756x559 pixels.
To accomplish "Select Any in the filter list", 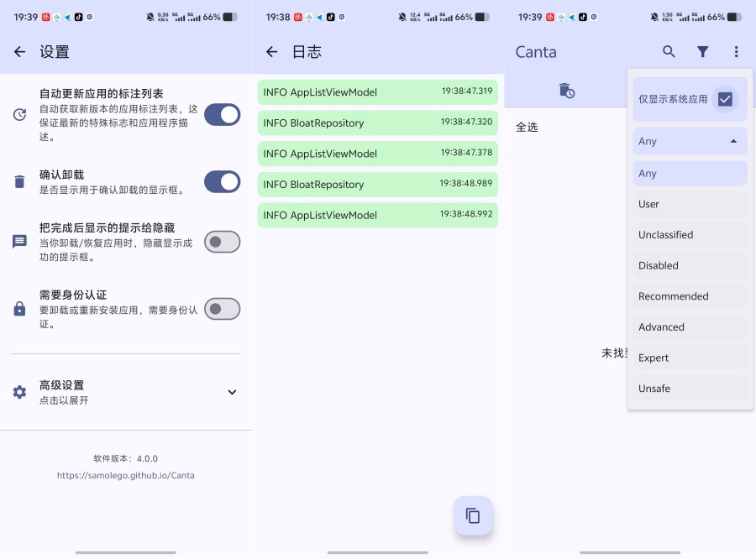I will (x=690, y=174).
